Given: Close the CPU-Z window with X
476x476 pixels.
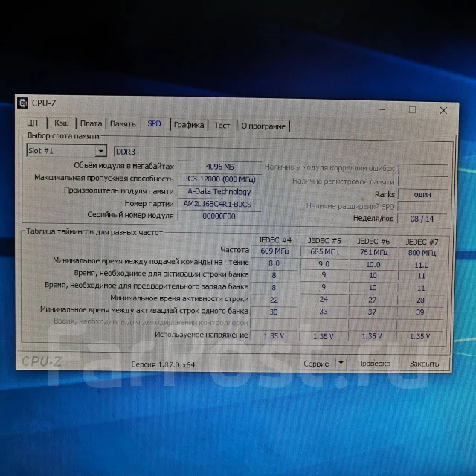Looking at the screenshot, I should tap(443, 110).
